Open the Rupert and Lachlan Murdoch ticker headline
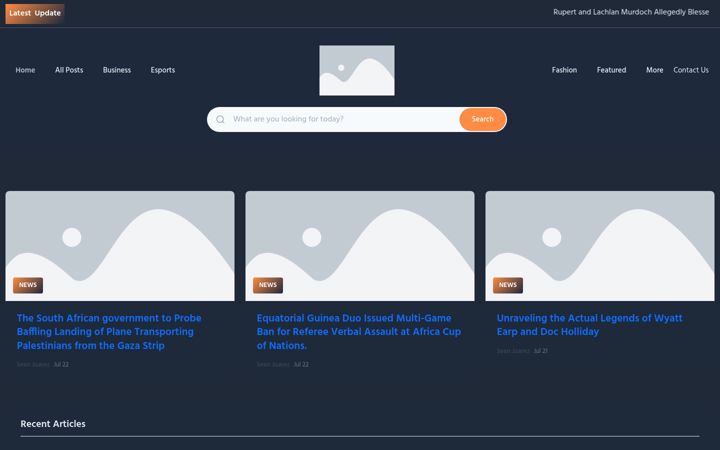 point(631,12)
